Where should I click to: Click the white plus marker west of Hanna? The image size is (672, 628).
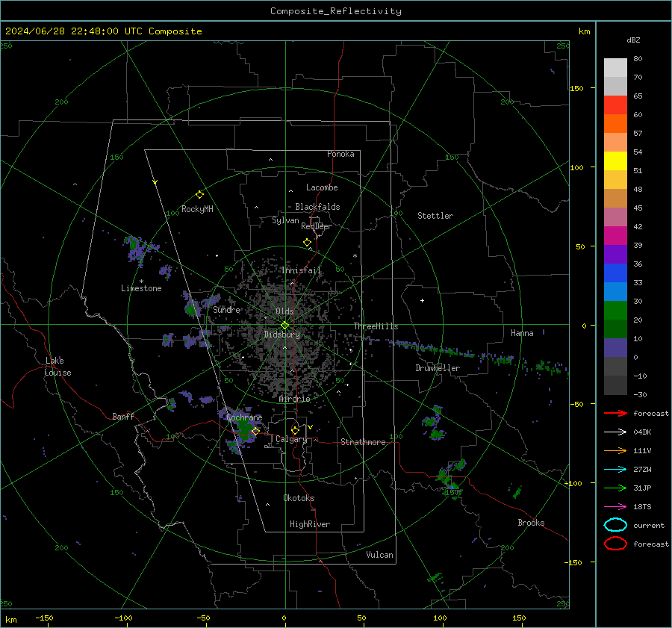point(422,300)
